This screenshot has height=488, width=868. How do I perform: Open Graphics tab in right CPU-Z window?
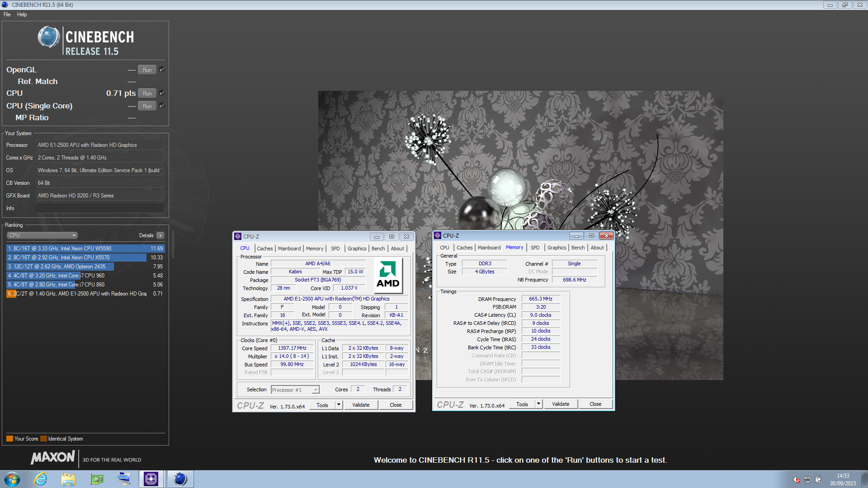click(x=557, y=248)
